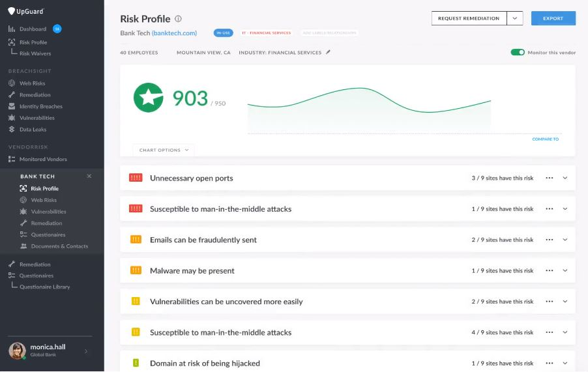588x372 pixels.
Task: Open the banktech.com link
Action: point(174,33)
